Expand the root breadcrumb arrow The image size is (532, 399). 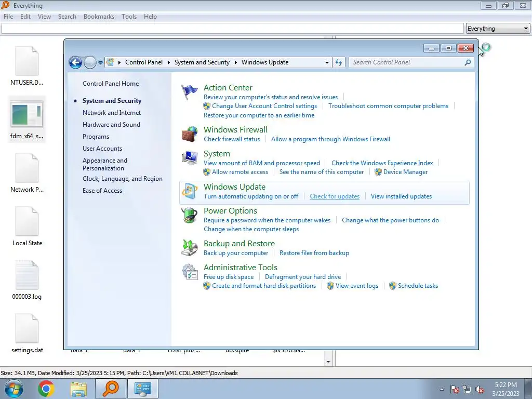click(119, 62)
